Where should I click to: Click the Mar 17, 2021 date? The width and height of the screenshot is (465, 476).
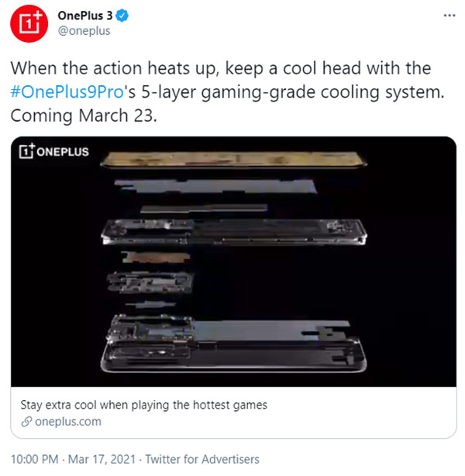[102, 459]
